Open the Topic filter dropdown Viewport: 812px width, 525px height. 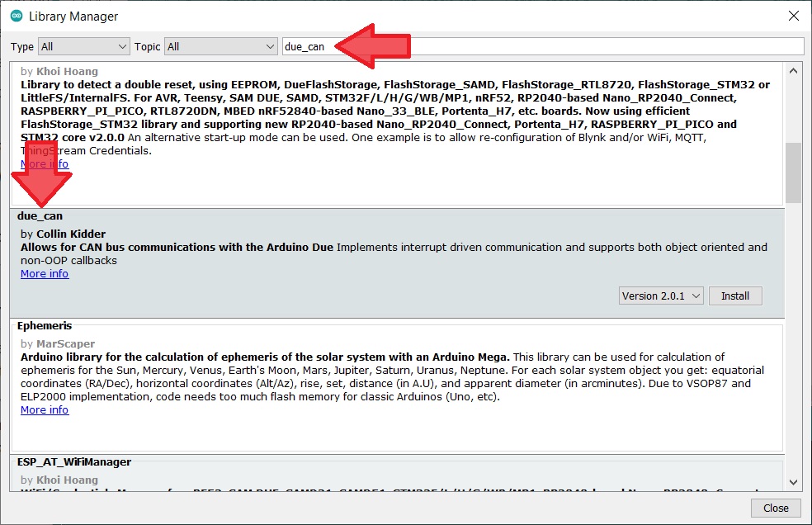pyautogui.click(x=220, y=46)
